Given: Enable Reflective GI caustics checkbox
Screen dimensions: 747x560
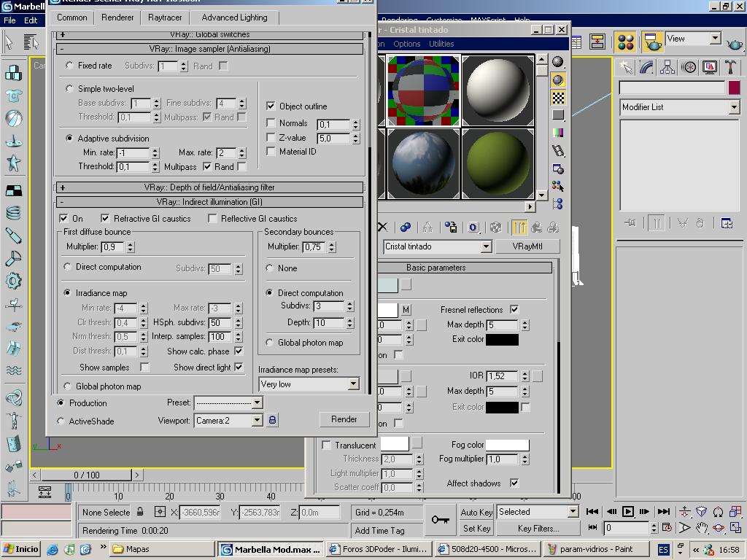Looking at the screenshot, I should [212, 219].
